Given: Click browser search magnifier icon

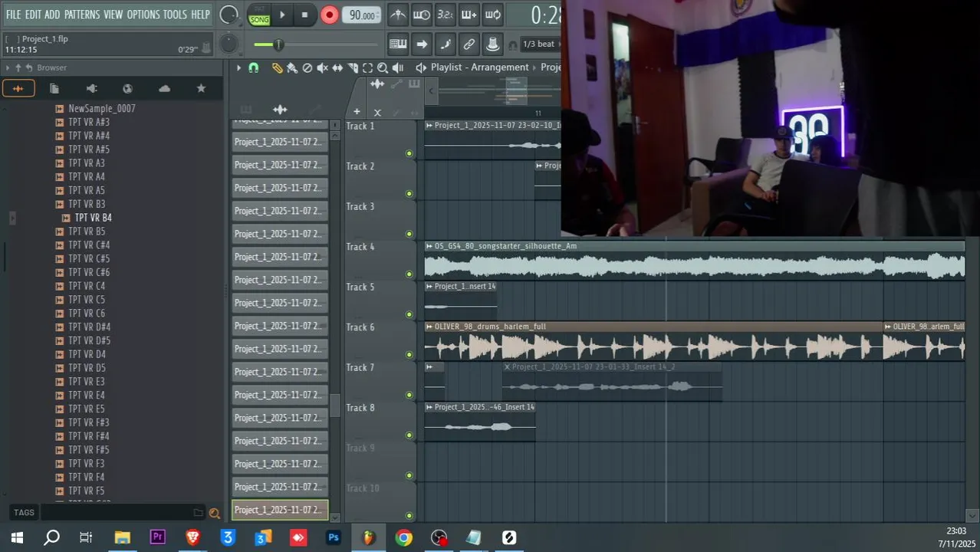Looking at the screenshot, I should click(215, 513).
